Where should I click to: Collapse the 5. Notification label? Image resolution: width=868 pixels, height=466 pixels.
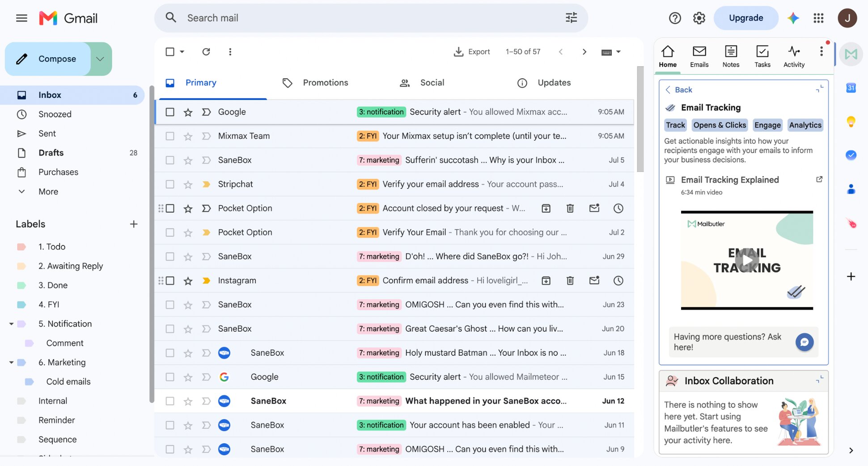[11, 324]
